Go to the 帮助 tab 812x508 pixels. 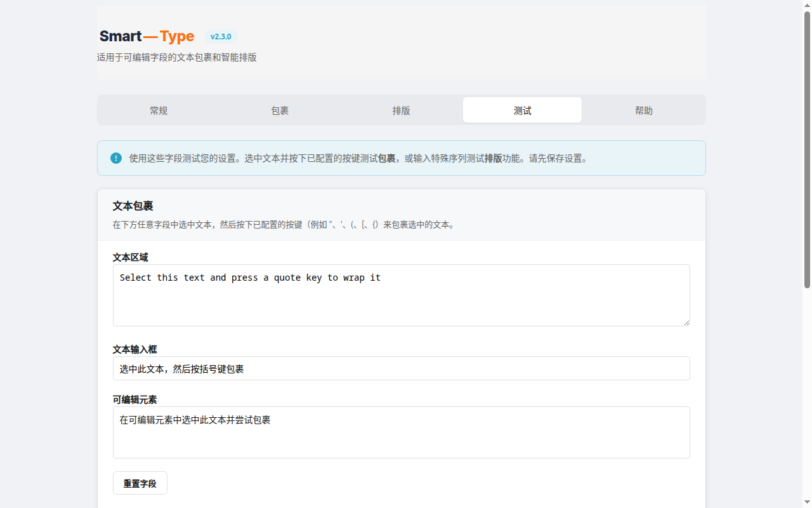(643, 110)
